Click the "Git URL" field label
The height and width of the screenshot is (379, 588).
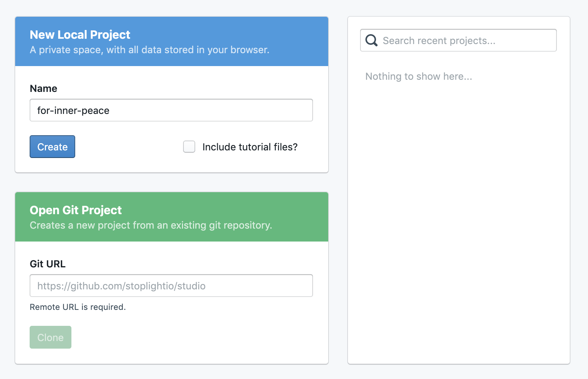(47, 264)
